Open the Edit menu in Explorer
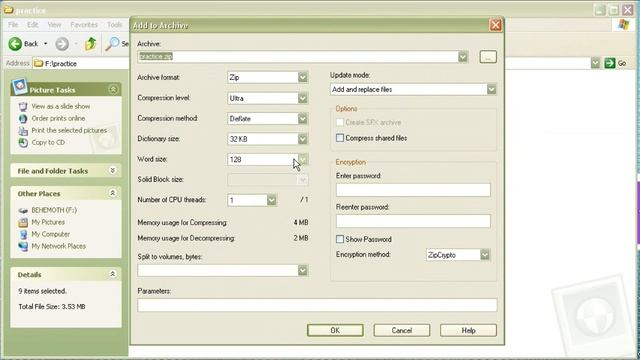The image size is (640, 360). point(33,25)
